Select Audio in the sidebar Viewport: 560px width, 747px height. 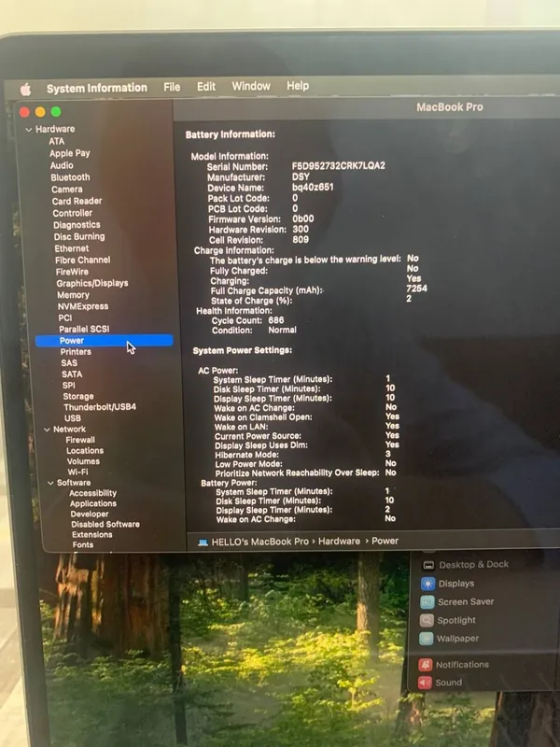pyautogui.click(x=62, y=165)
